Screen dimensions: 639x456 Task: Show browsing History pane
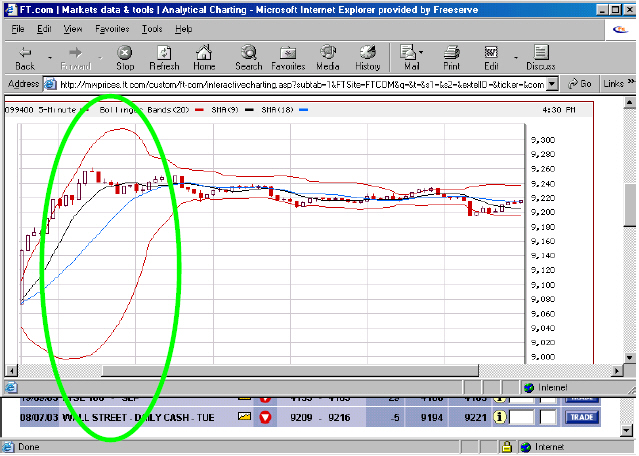[x=368, y=58]
